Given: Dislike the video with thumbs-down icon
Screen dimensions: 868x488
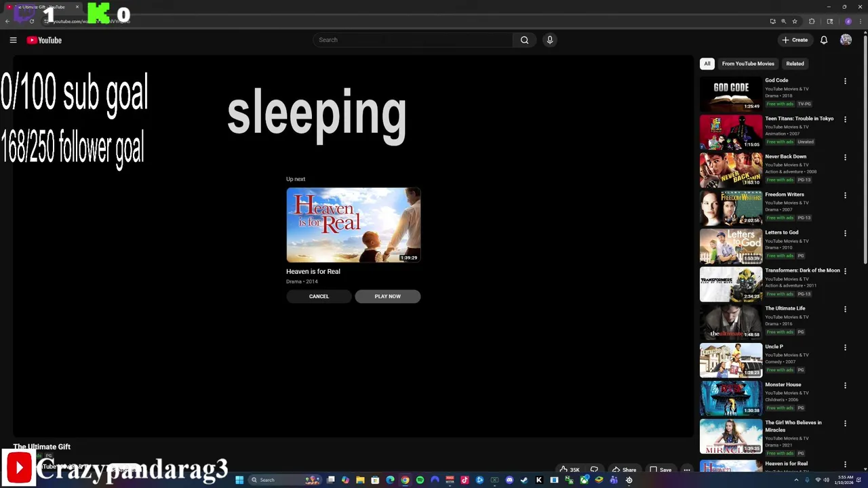Looking at the screenshot, I should (594, 470).
